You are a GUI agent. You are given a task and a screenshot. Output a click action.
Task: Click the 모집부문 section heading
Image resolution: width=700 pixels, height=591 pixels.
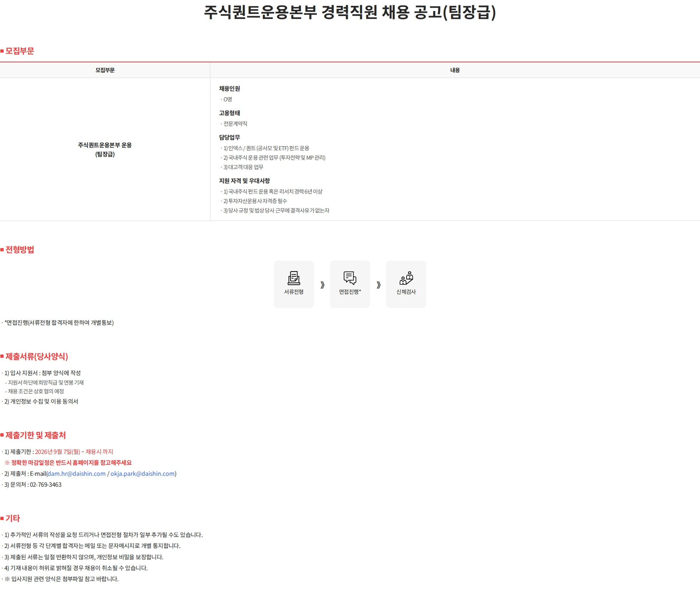(20, 51)
